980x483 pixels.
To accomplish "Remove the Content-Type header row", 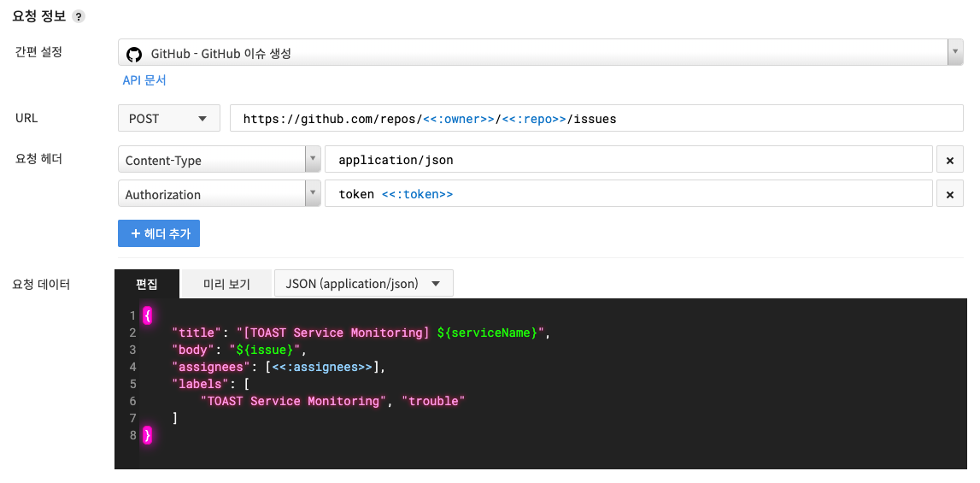I will click(x=950, y=160).
